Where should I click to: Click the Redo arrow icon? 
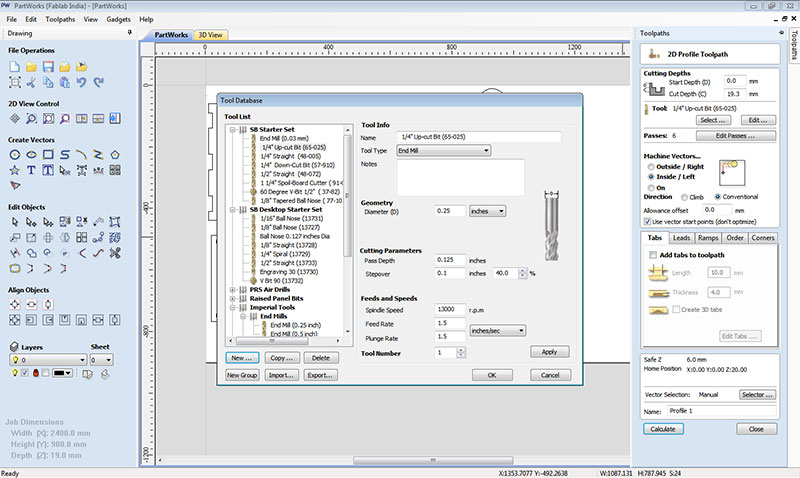pyautogui.click(x=98, y=82)
